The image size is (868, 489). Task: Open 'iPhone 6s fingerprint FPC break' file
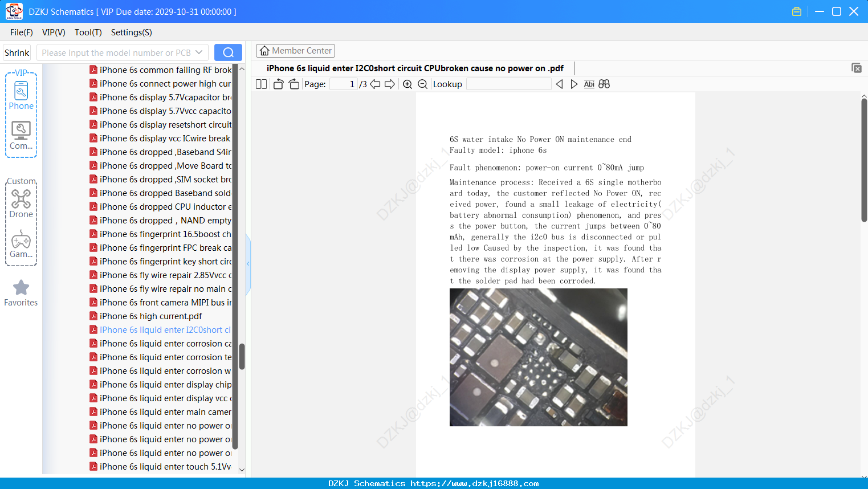(165, 247)
